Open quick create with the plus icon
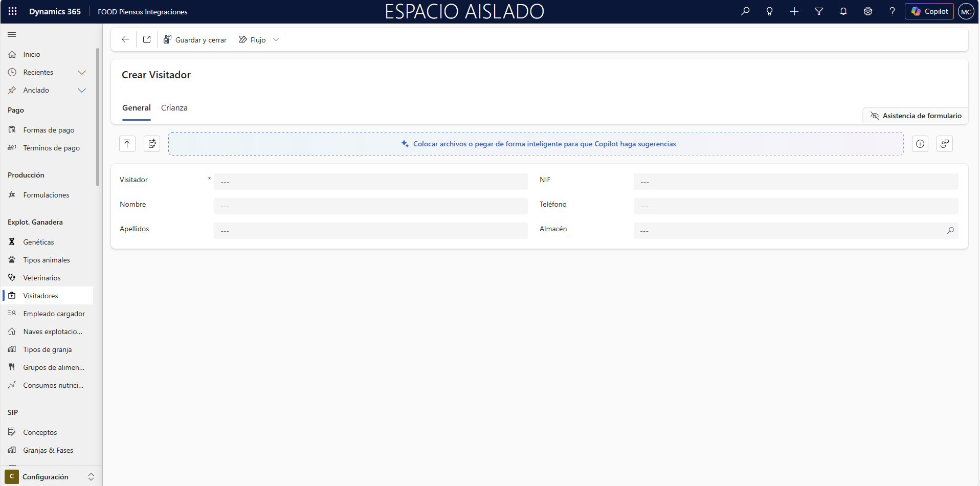980x486 pixels. click(794, 11)
